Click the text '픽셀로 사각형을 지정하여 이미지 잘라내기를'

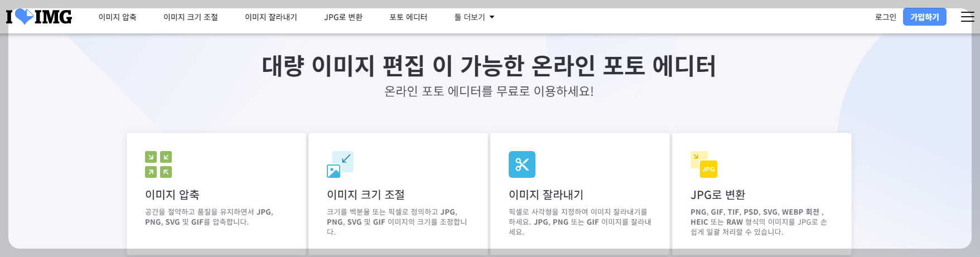point(578,212)
